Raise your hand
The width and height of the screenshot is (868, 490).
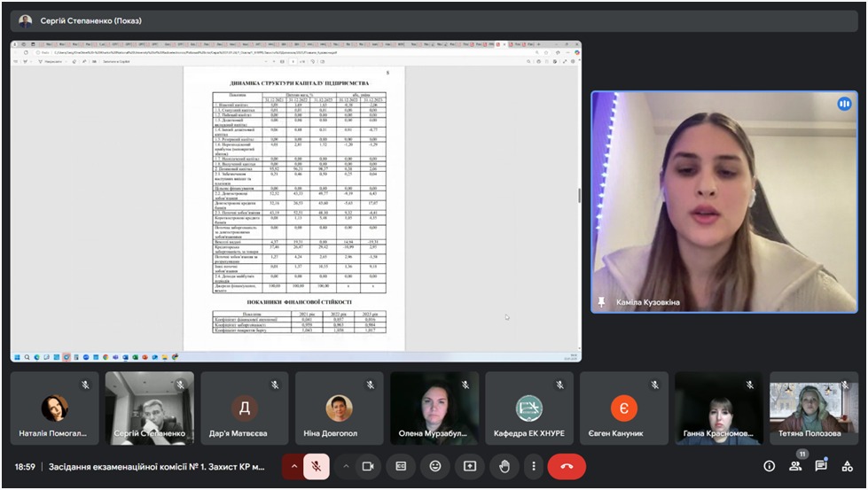(x=504, y=466)
